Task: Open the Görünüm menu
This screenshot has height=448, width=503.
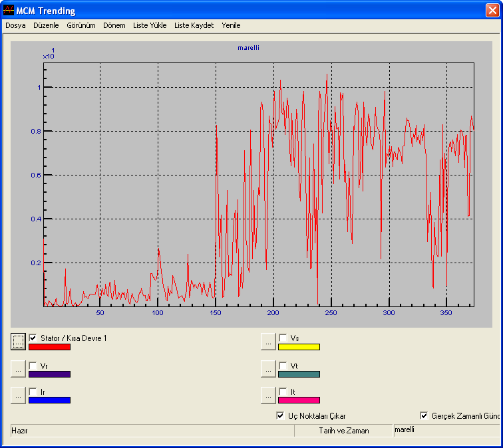Action: (81, 25)
